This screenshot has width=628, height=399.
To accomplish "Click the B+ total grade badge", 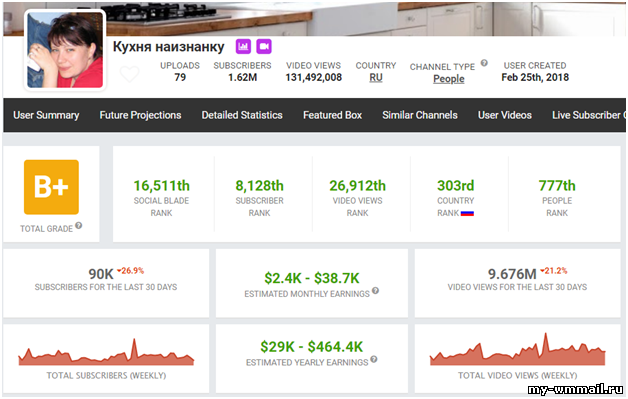I will pyautogui.click(x=51, y=187).
